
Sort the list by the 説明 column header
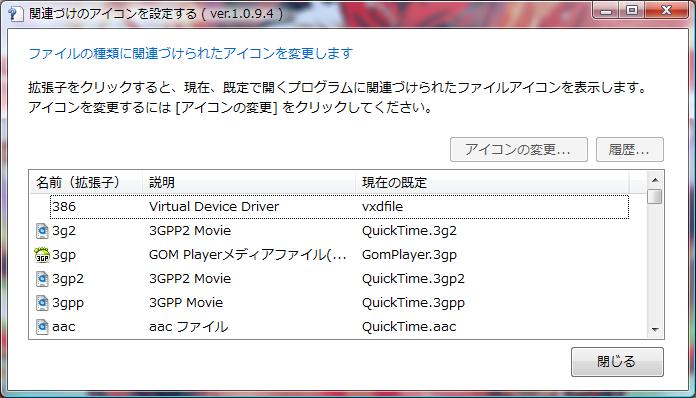click(x=249, y=182)
